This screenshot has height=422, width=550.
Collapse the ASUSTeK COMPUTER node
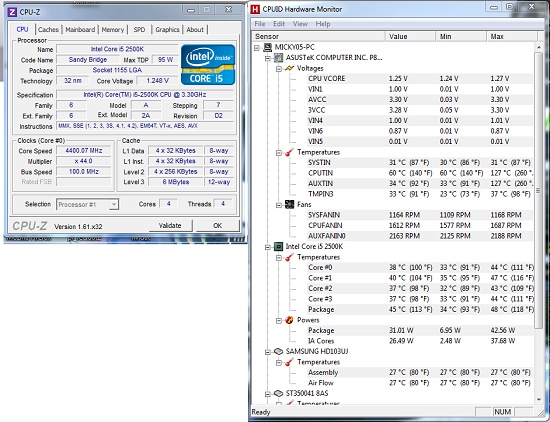(x=268, y=58)
